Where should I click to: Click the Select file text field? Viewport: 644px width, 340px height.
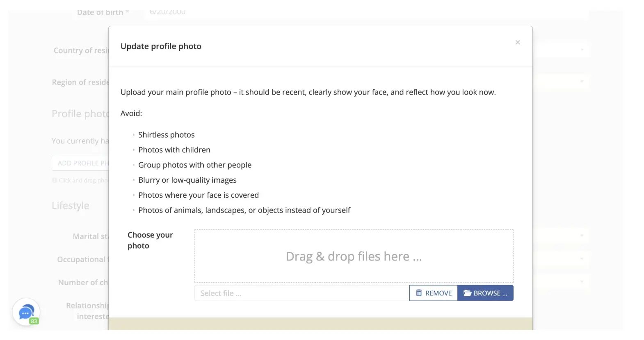tap(302, 293)
